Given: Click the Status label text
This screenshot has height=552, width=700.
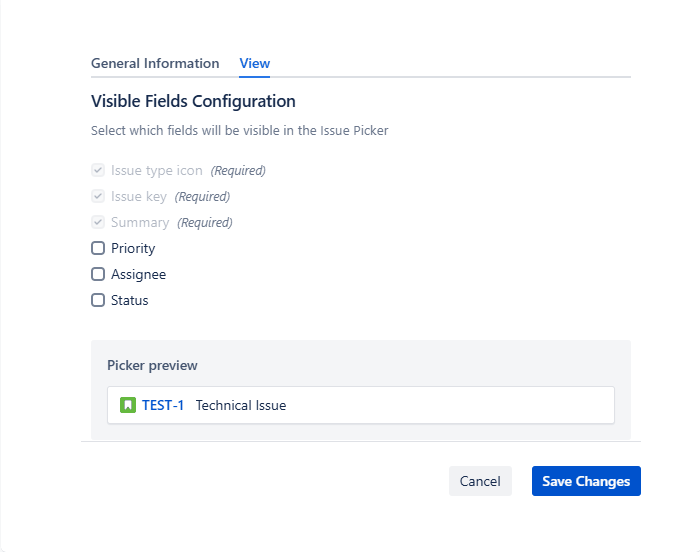Looking at the screenshot, I should pos(130,300).
